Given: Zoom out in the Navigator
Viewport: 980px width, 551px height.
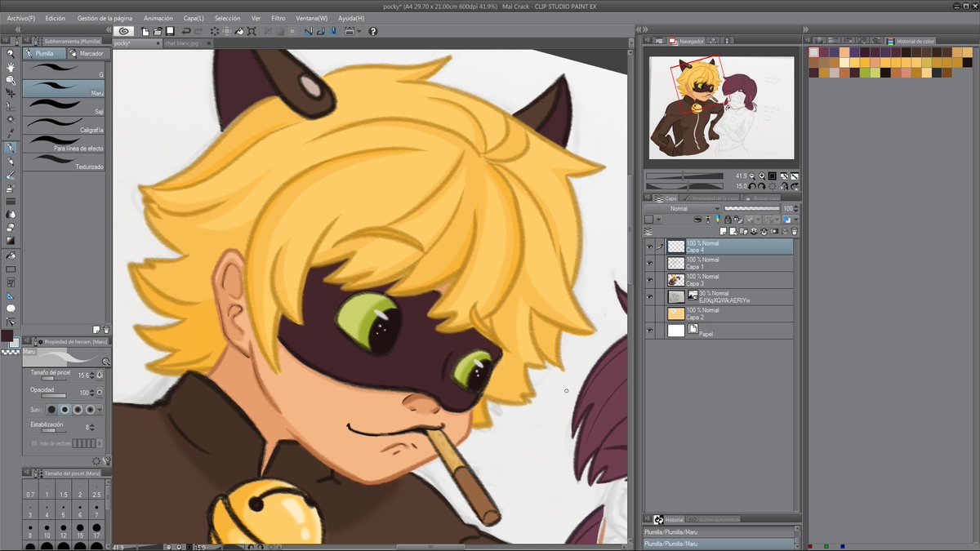Looking at the screenshot, I should tap(752, 175).
